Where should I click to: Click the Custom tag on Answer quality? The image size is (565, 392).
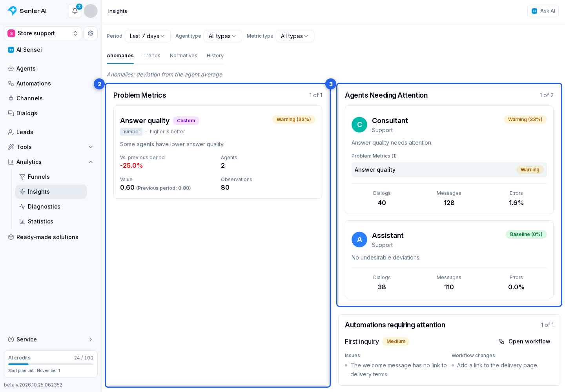186,121
